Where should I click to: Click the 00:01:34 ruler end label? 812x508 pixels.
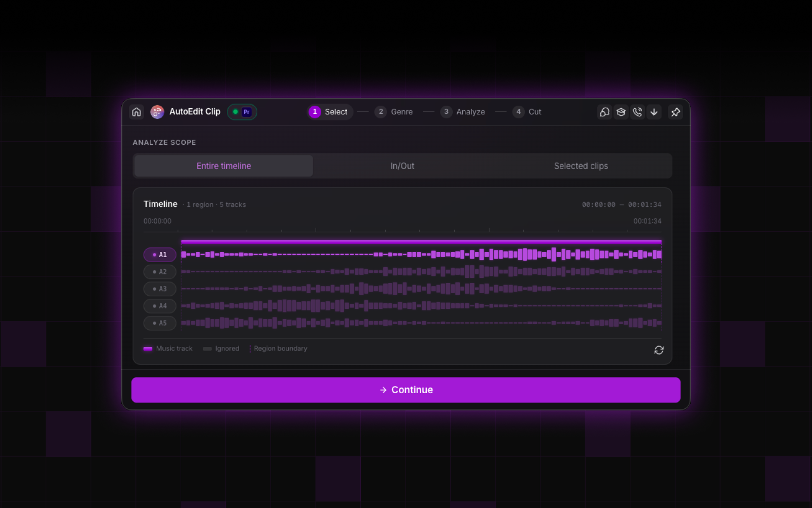(648, 221)
